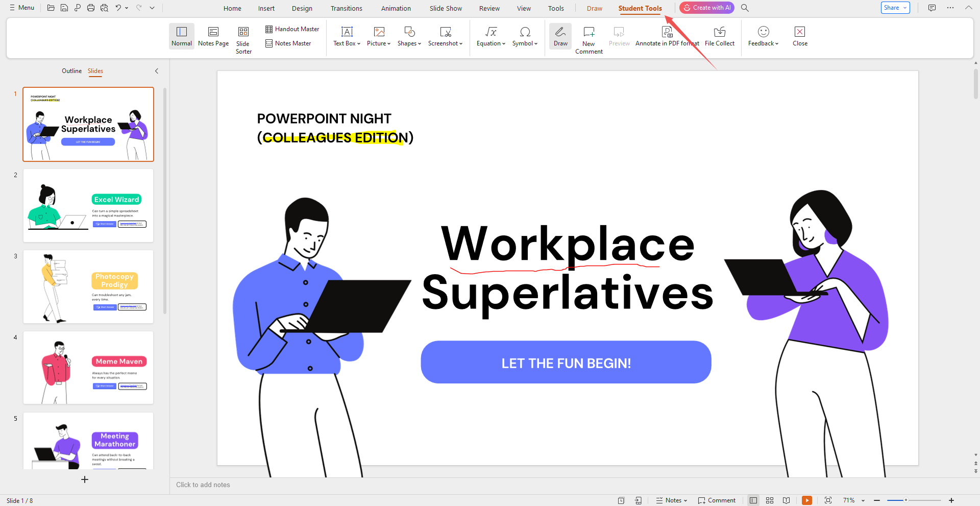The image size is (980, 506).
Task: Switch to reading view in status bar
Action: [786, 500]
